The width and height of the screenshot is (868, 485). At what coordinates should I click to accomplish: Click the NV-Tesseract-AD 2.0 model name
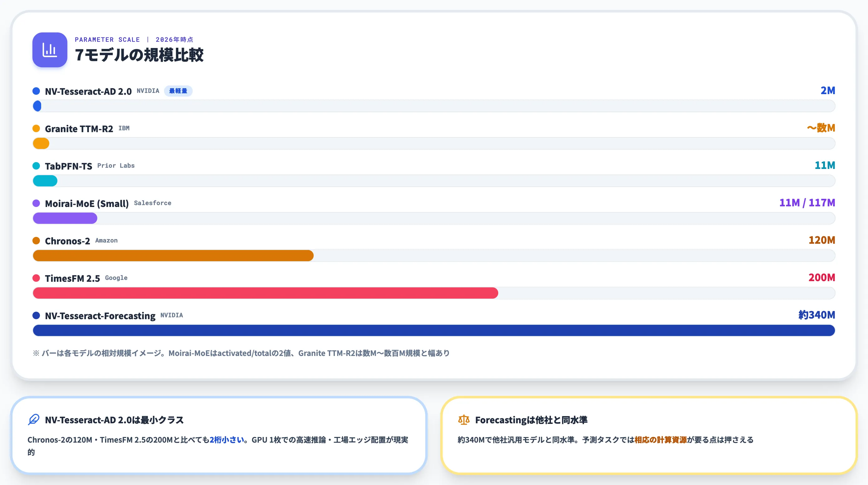pyautogui.click(x=88, y=91)
